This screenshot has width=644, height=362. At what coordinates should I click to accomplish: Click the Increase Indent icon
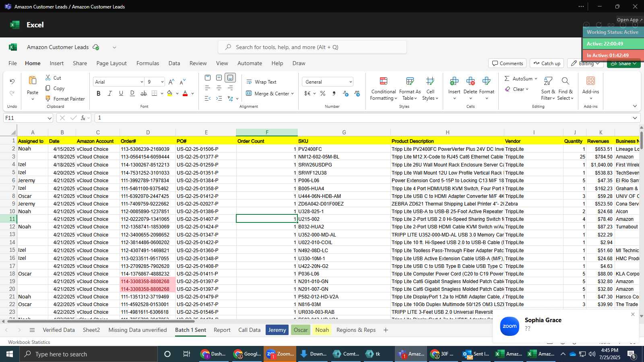[x=219, y=99]
